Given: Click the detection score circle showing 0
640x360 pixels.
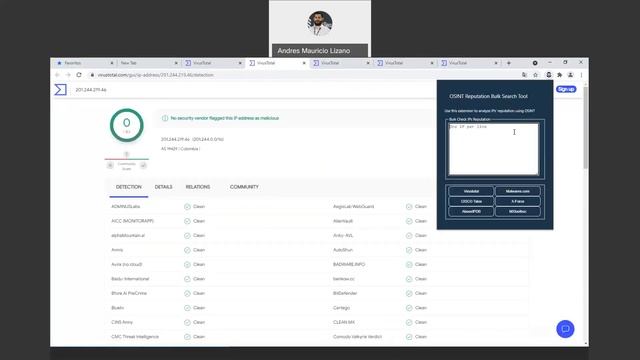Looking at the screenshot, I should pos(127,125).
